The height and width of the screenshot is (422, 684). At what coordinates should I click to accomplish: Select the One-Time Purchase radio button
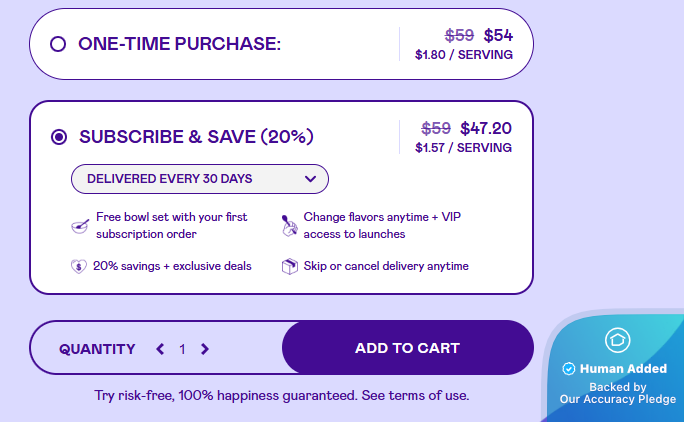tap(58, 44)
